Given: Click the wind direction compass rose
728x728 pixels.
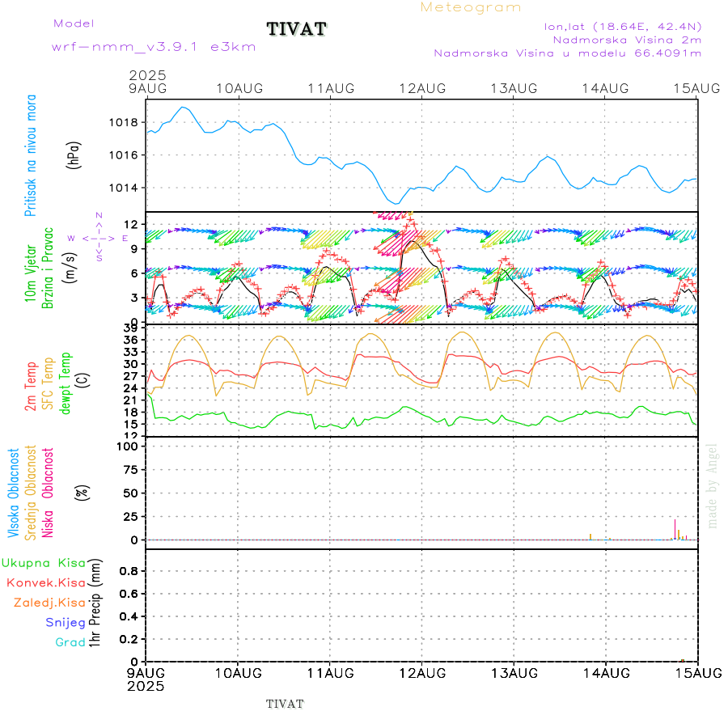Looking at the screenshot, I should [98, 238].
